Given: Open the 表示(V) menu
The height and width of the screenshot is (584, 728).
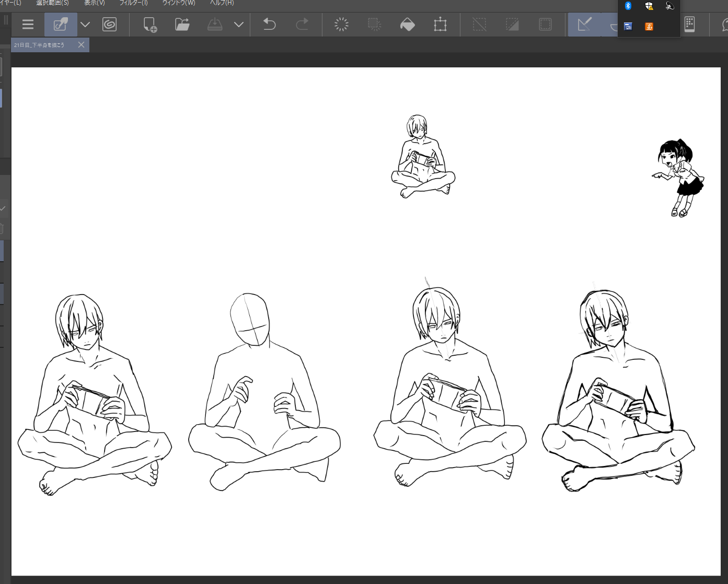Looking at the screenshot, I should (94, 3).
